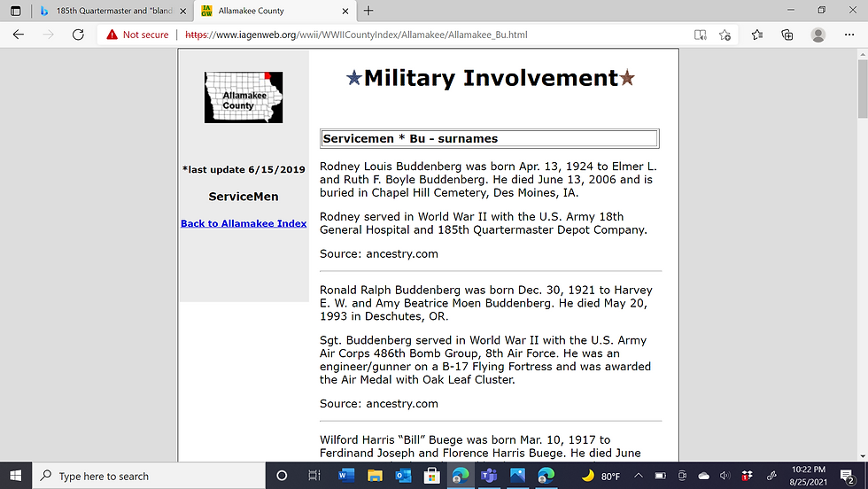The image size is (868, 489).
Task: Follow the Back to Allamakee Index link
Action: (244, 223)
